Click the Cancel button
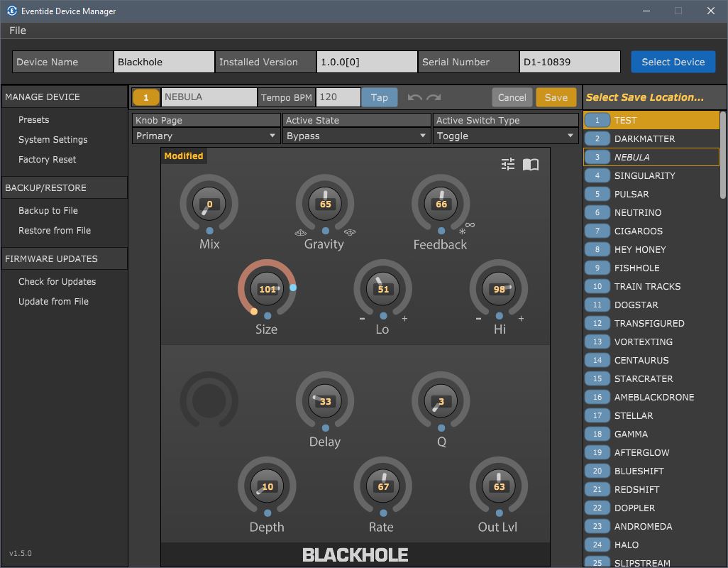728x568 pixels. pos(512,97)
